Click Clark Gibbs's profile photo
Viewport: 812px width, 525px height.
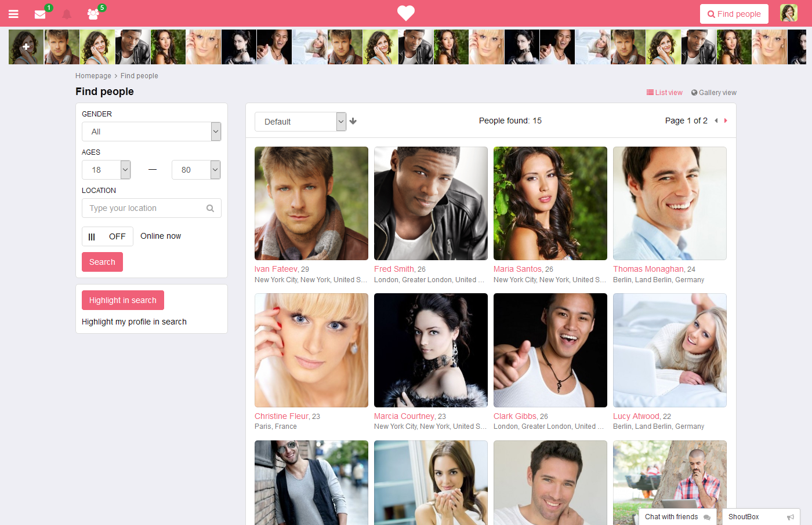[550, 350]
